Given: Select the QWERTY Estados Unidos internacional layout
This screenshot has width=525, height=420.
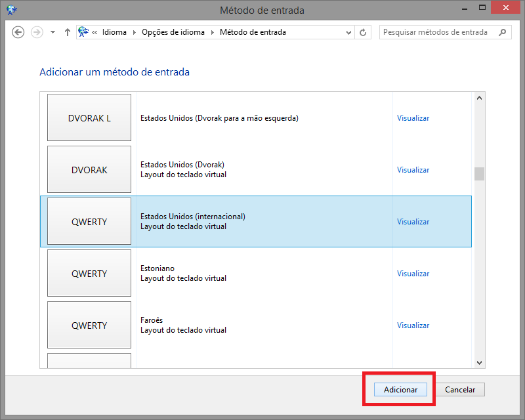Looking at the screenshot, I should click(89, 221).
